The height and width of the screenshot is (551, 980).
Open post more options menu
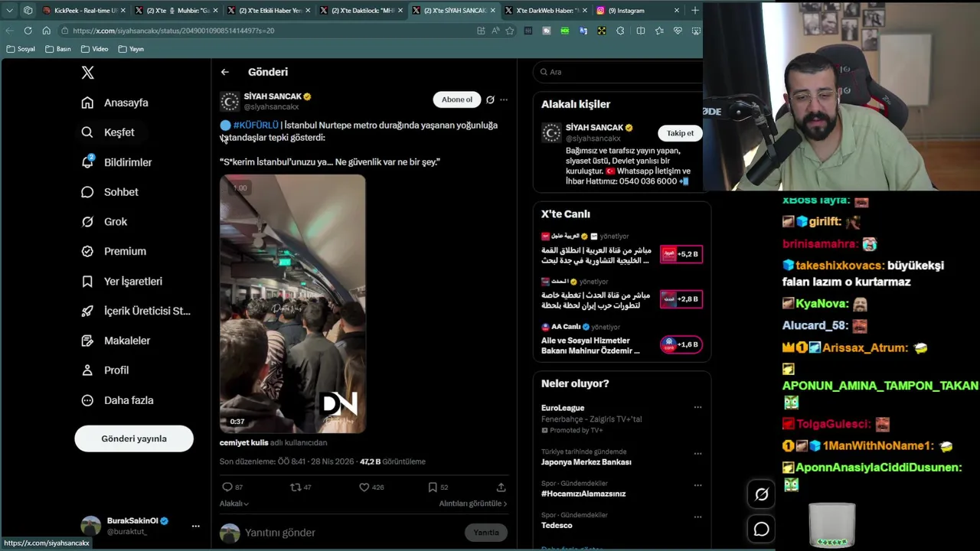click(x=504, y=99)
